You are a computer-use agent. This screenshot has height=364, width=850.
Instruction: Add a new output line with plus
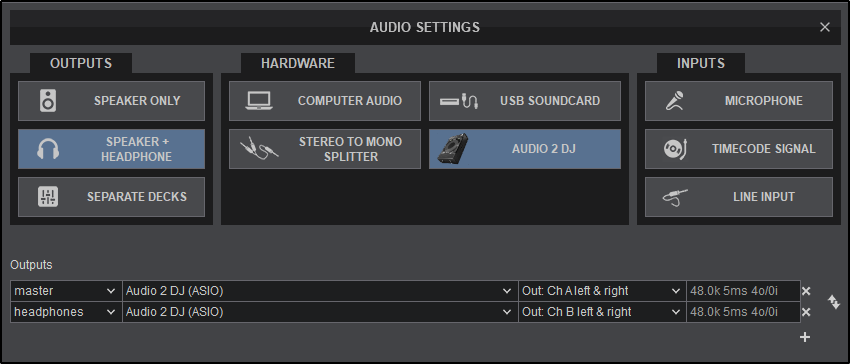[x=805, y=337]
